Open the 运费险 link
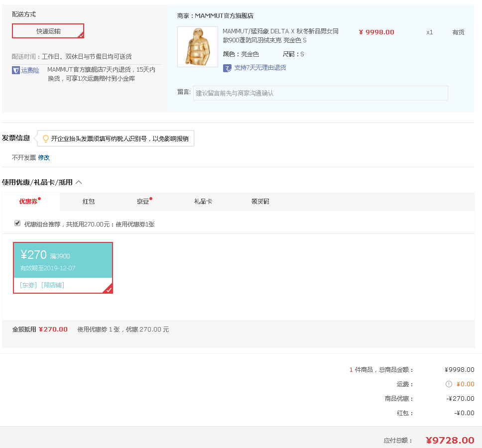 tap(30, 70)
